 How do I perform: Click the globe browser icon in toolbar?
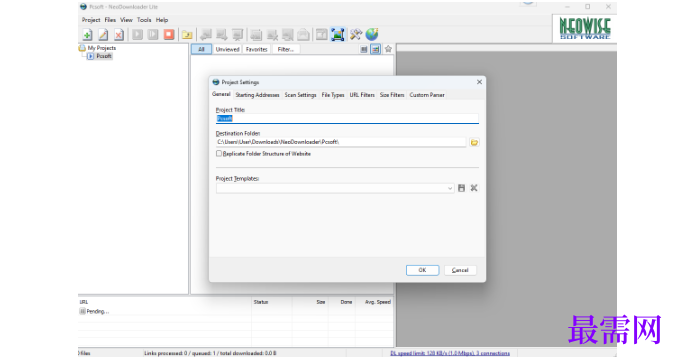tap(372, 35)
